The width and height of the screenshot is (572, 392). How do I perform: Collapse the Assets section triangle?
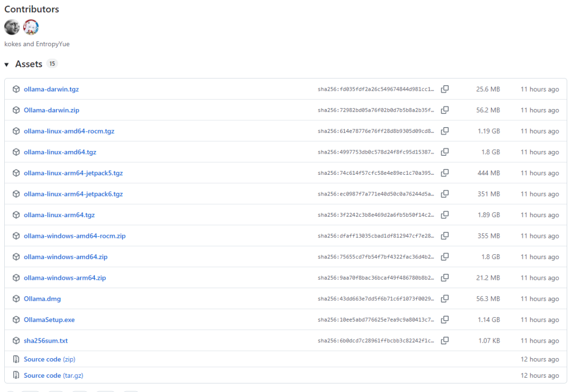(x=6, y=65)
